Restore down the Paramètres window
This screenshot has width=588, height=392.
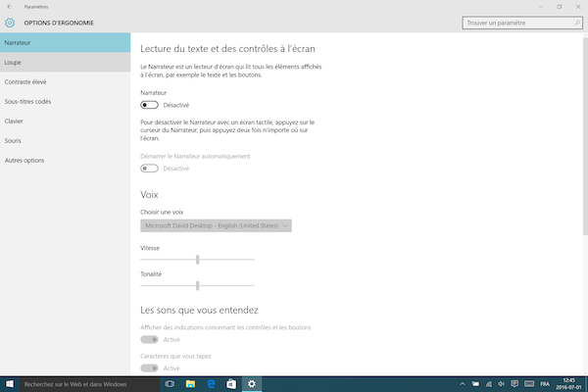(x=560, y=7)
